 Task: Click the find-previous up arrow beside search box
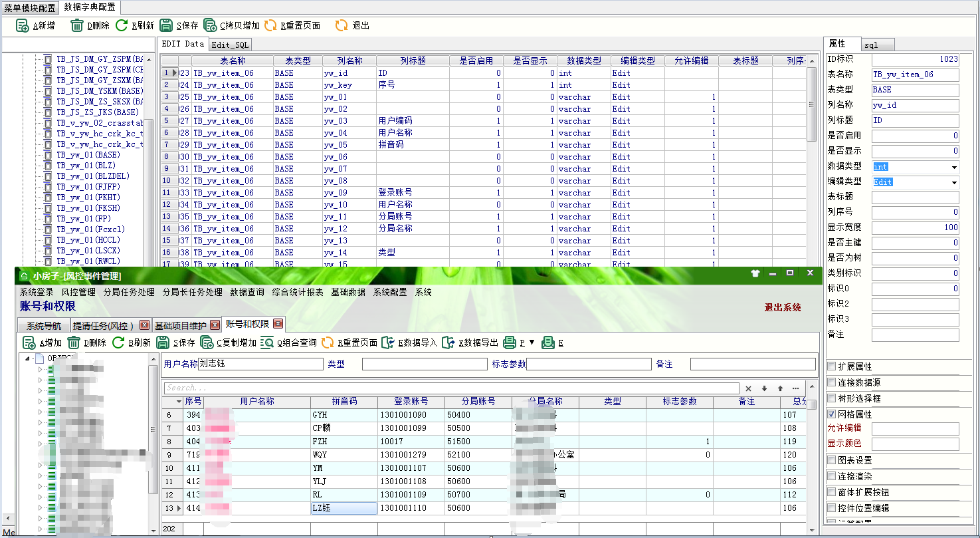coord(780,388)
